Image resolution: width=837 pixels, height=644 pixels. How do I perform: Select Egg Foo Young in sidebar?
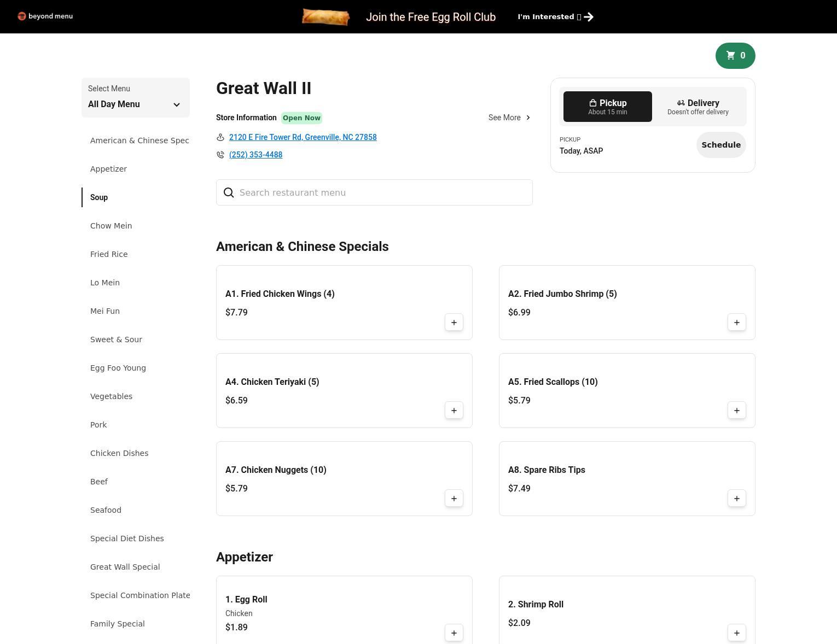[x=118, y=368]
